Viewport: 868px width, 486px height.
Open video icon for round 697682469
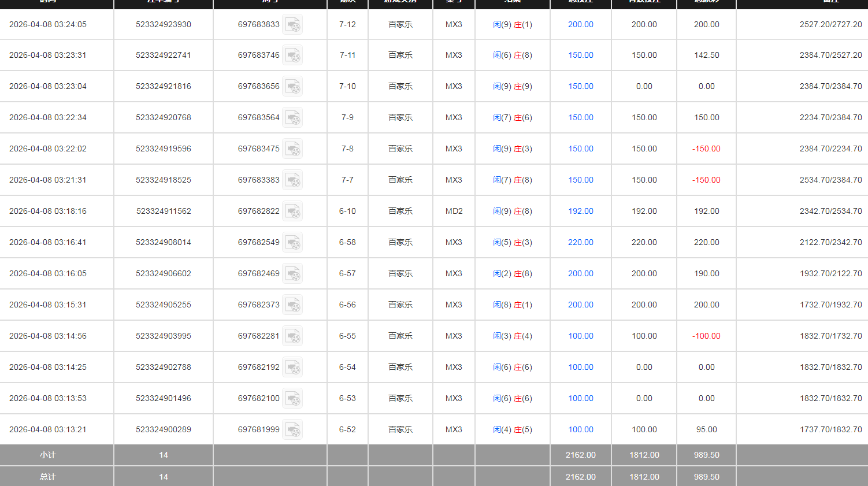(x=292, y=274)
